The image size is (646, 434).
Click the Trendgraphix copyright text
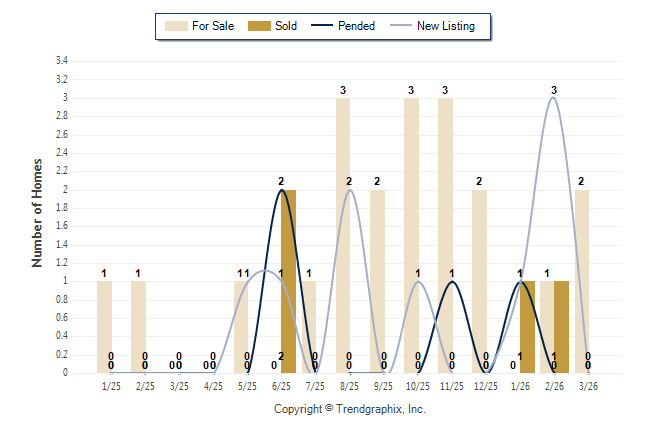tap(350, 409)
